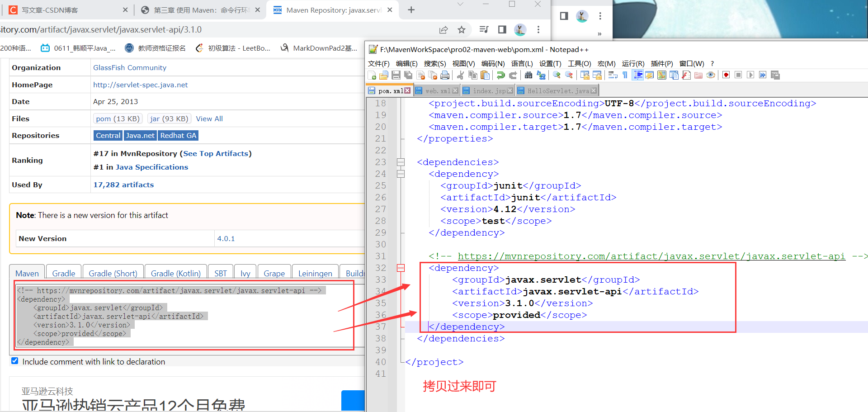Create a new file in Notepad++ toolbar
868x412 pixels.
pos(372,75)
